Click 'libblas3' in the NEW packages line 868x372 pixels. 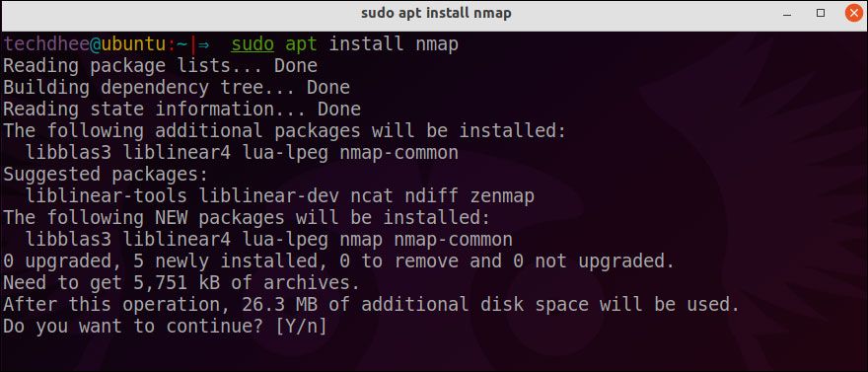click(x=68, y=239)
